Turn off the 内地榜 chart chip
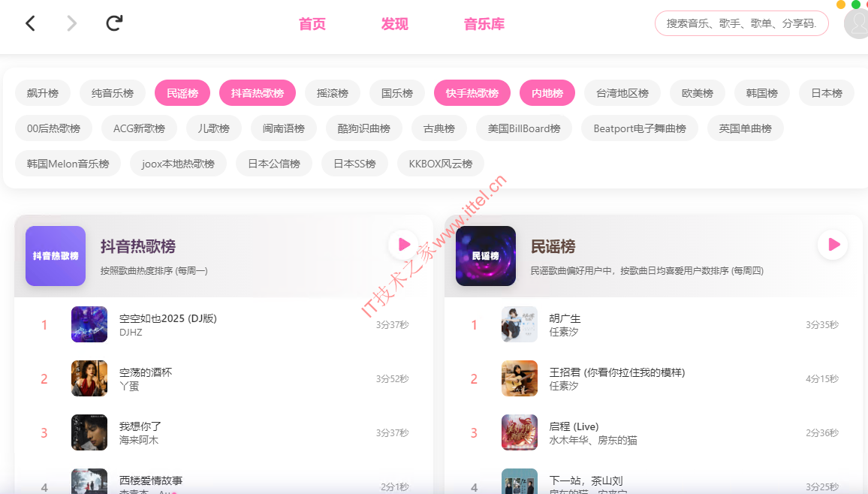The image size is (868, 494). [x=547, y=93]
